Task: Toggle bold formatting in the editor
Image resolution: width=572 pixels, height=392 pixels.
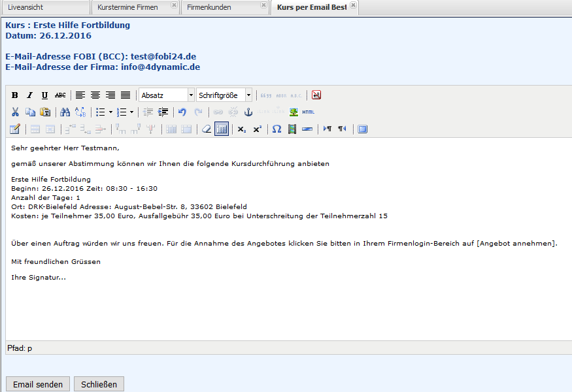Action: pyautogui.click(x=15, y=95)
